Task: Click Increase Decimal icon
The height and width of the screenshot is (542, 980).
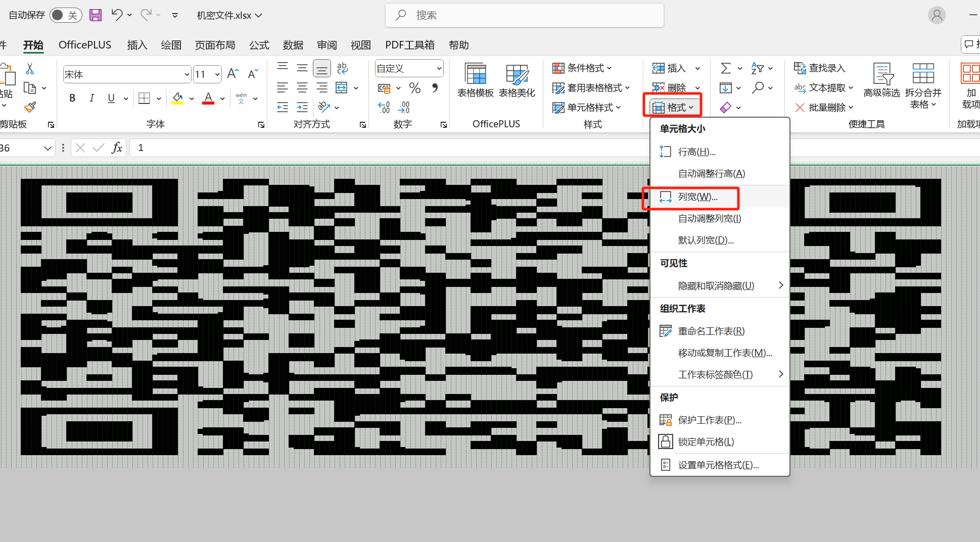Action: tap(384, 107)
